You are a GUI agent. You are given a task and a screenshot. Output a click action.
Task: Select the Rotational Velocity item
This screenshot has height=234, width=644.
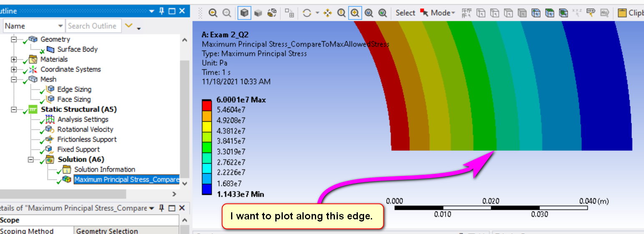click(85, 129)
